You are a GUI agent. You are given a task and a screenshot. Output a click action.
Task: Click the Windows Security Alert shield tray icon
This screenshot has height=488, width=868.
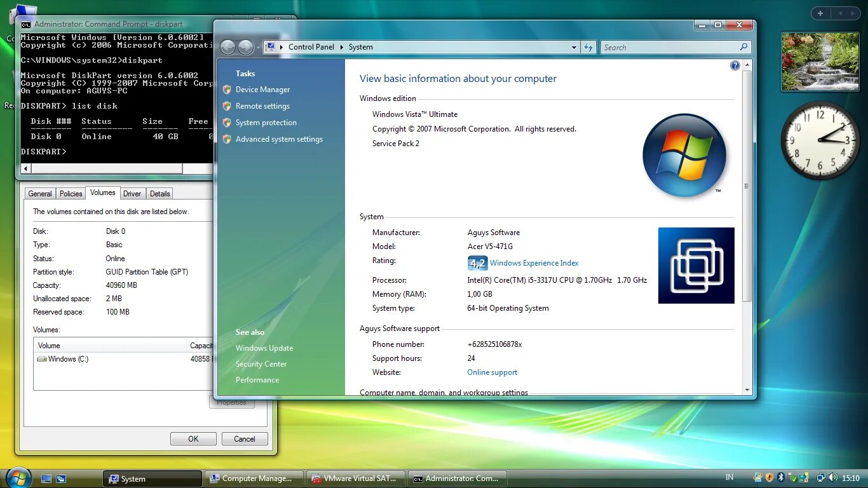coord(769,477)
